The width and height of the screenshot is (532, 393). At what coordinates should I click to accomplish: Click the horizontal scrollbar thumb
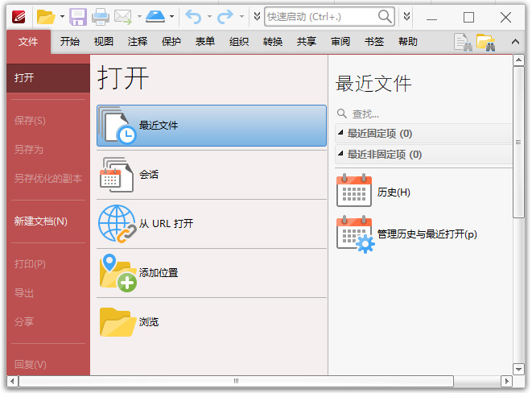coord(236,381)
